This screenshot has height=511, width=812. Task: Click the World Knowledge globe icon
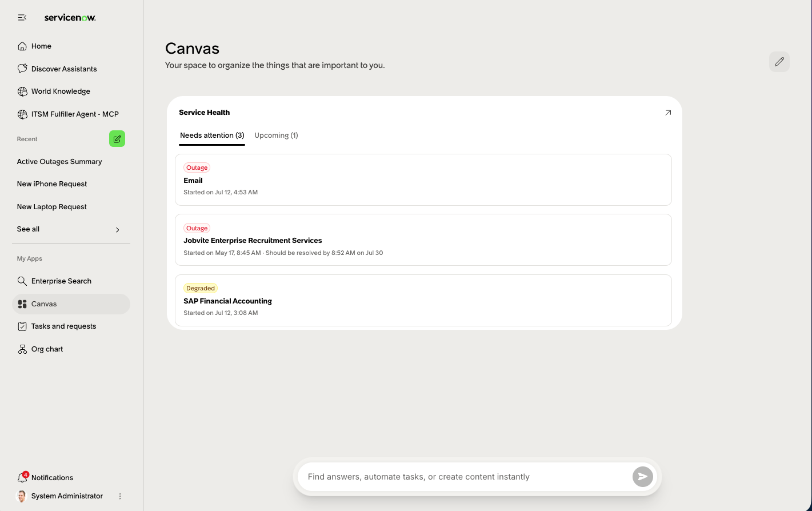click(22, 91)
